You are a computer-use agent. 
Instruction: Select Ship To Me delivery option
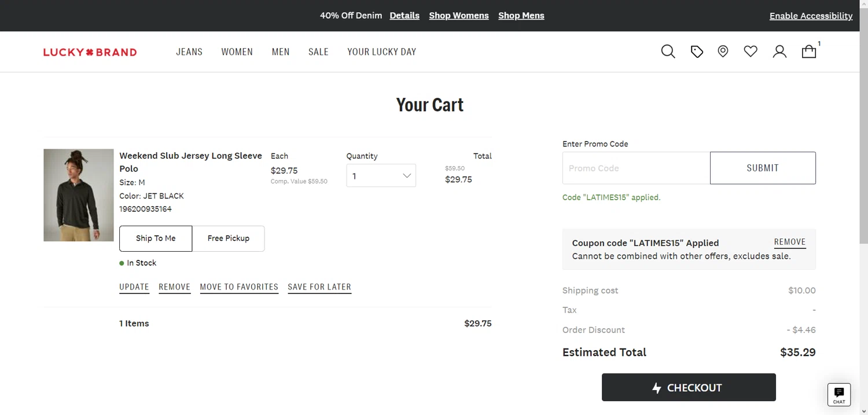pyautogui.click(x=156, y=238)
